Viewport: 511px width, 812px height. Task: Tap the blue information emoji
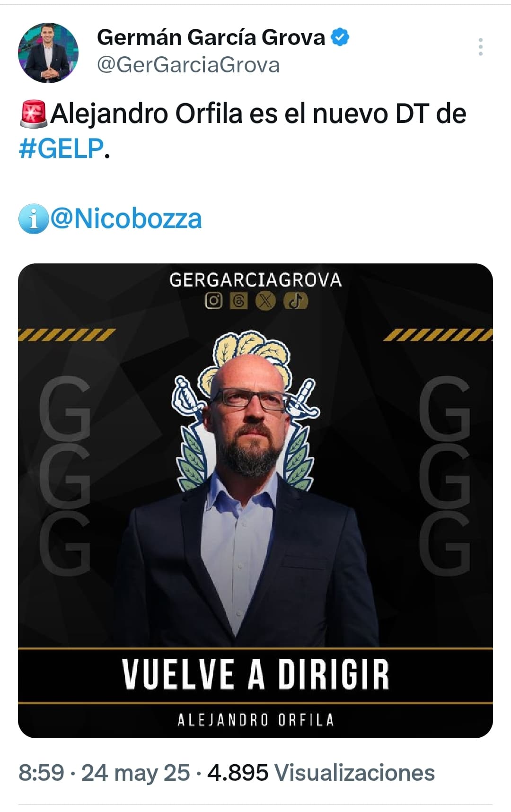point(33,219)
